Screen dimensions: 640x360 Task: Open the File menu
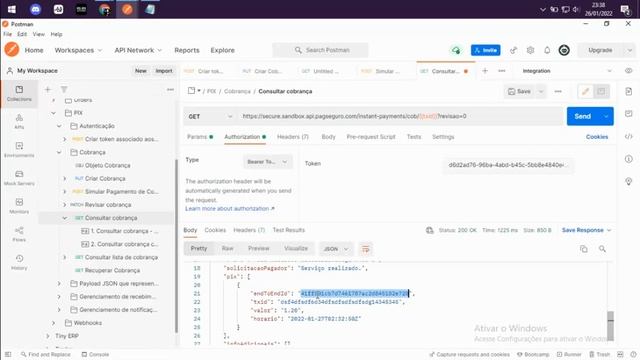coord(8,34)
